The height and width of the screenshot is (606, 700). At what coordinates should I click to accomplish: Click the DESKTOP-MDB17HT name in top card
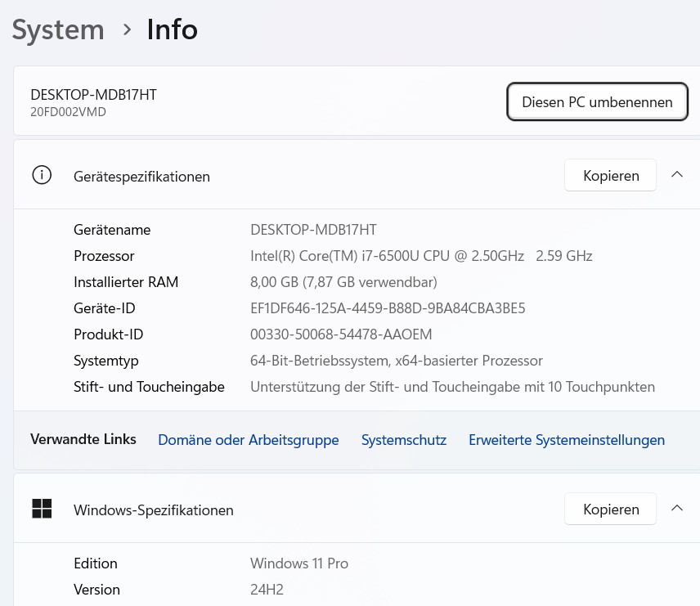(x=93, y=95)
